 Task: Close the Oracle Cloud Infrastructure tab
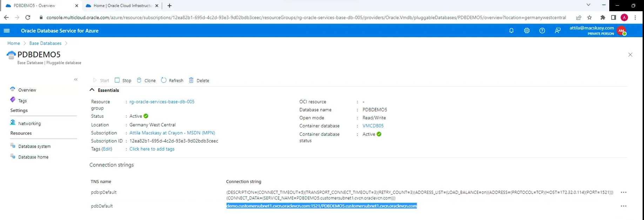point(157,6)
